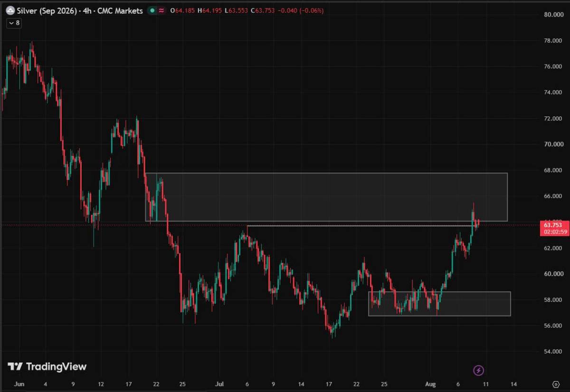Viewport: 570px width, 392px height.
Task: Click the Jul label on the time axis
Action: (220, 383)
